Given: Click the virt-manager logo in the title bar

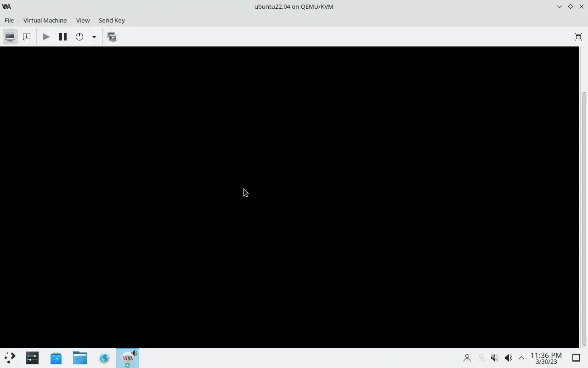Looking at the screenshot, I should point(6,6).
